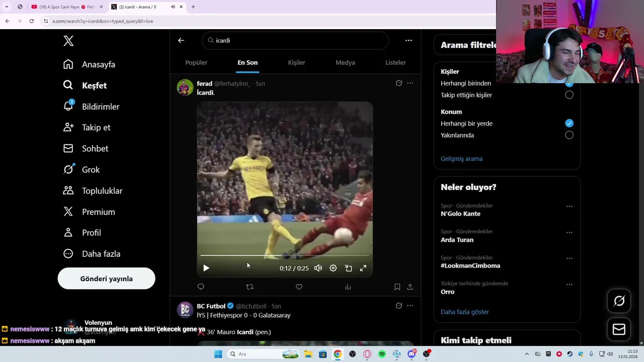Click the icardi search field
This screenshot has height=362, width=644.
pyautogui.click(x=295, y=40)
